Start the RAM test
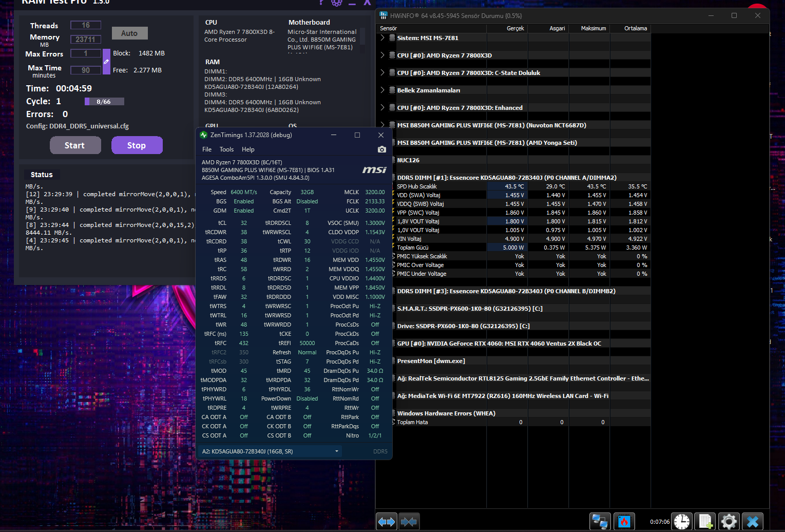The height and width of the screenshot is (532, 785). click(75, 145)
